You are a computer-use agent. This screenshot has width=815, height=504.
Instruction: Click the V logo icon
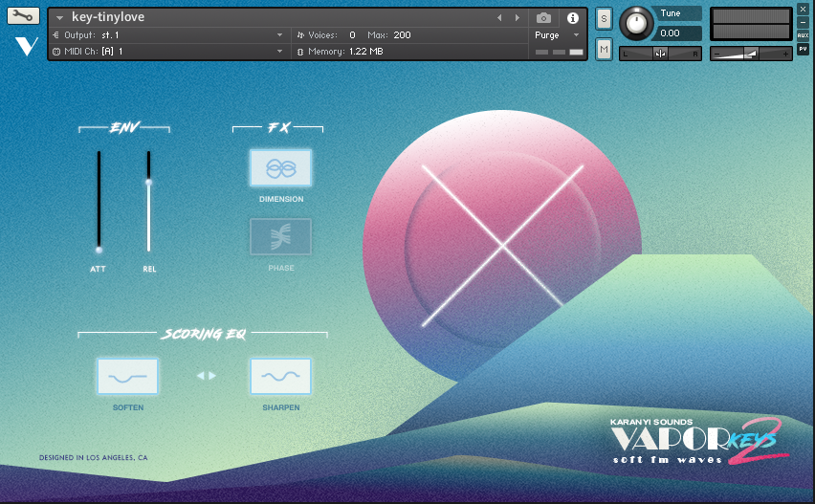(x=26, y=46)
